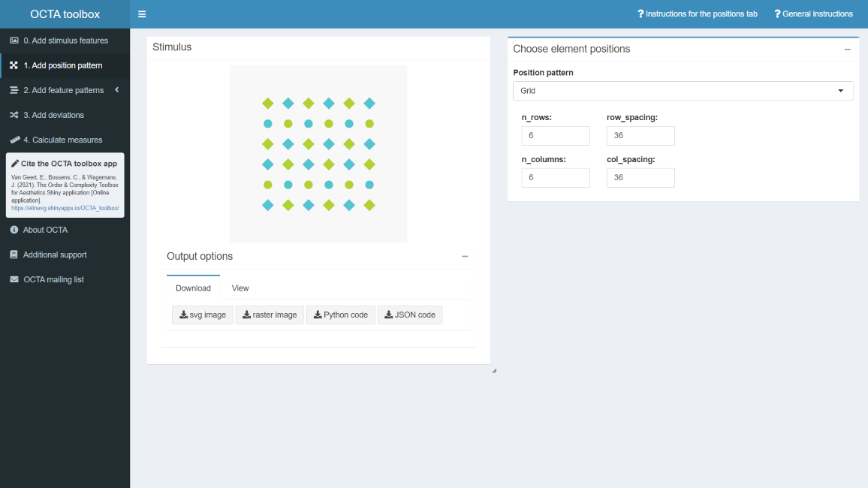The width and height of the screenshot is (868, 488).
Task: Open General instructions help
Action: [813, 14]
